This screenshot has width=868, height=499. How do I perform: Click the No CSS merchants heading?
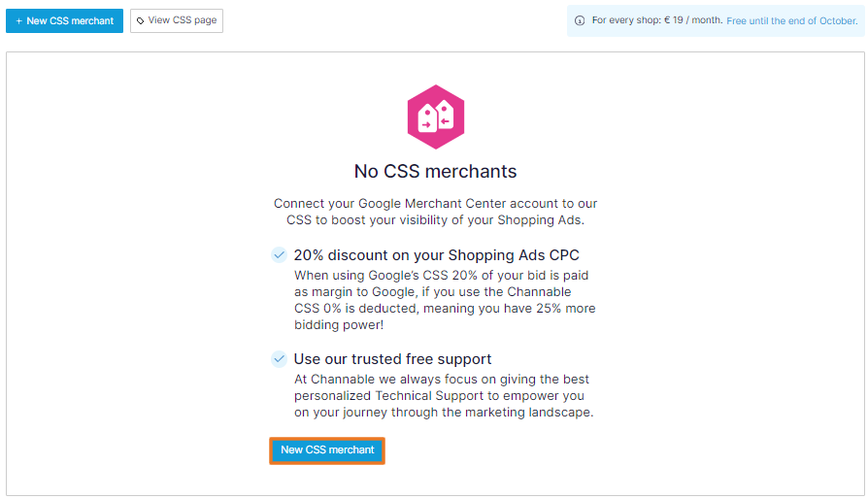click(435, 172)
